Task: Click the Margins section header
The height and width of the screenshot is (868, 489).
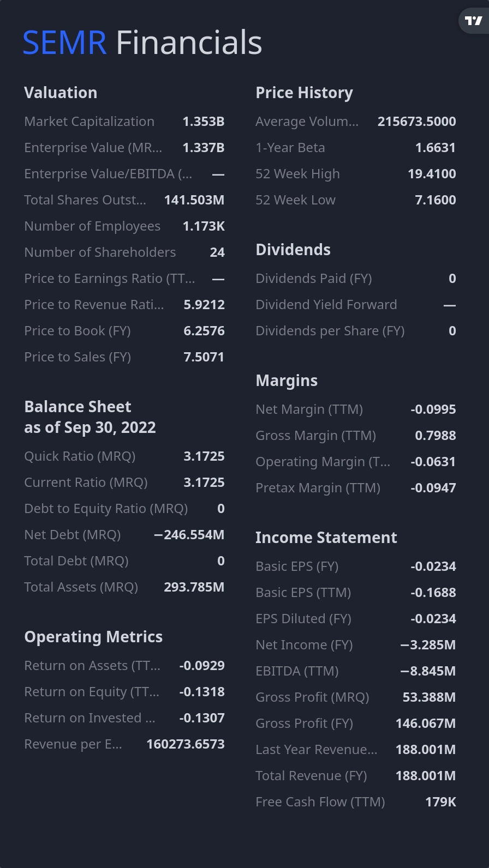Action: coord(287,381)
